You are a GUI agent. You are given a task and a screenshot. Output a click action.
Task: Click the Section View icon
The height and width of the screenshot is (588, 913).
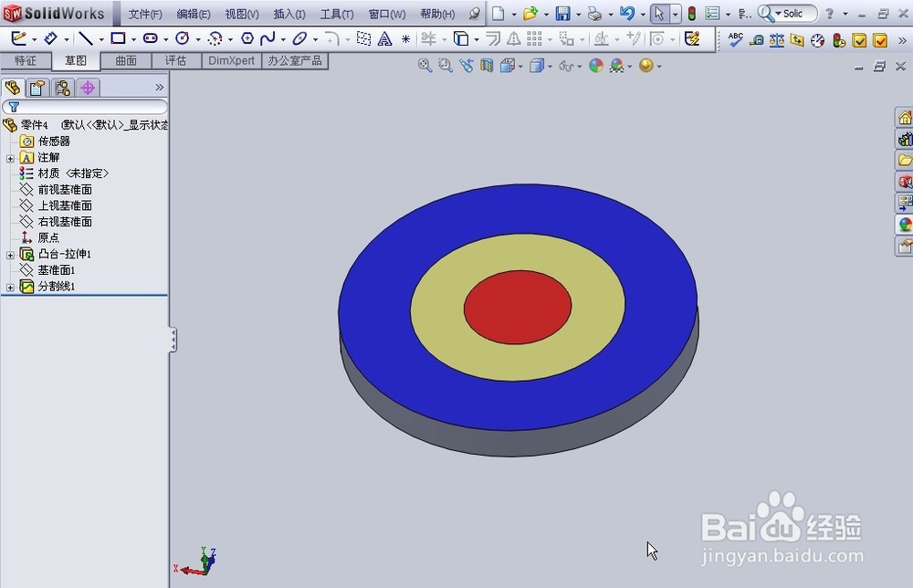[x=487, y=66]
